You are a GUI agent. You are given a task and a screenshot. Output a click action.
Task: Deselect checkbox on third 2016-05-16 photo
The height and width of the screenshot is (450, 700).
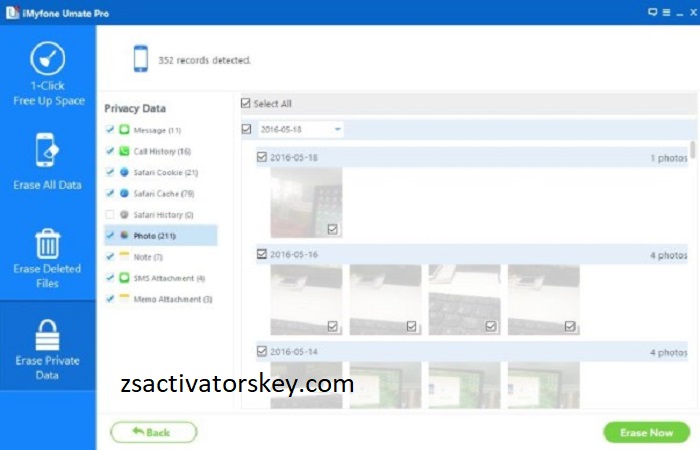tap(491, 326)
